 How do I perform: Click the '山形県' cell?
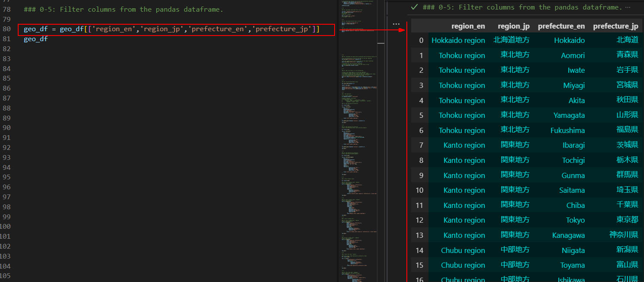pos(628,115)
